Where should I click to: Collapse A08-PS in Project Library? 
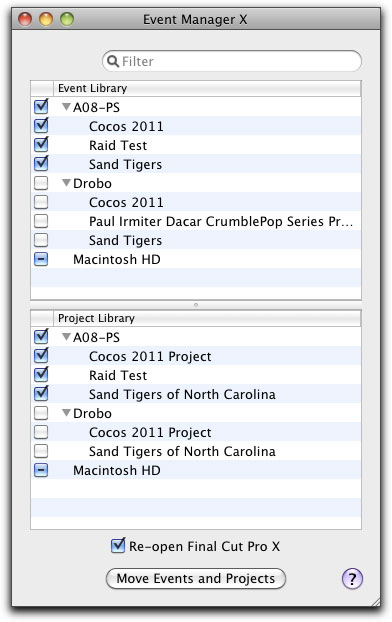pos(66,337)
